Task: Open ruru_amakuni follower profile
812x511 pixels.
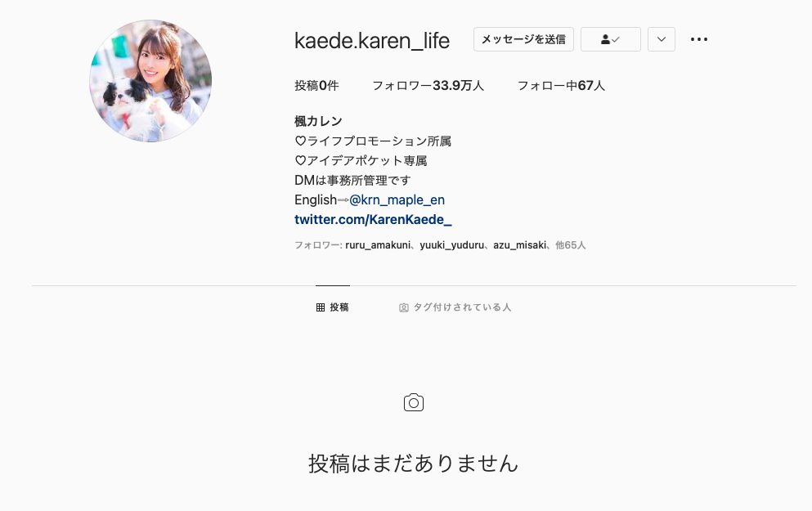Action: pyautogui.click(x=378, y=245)
